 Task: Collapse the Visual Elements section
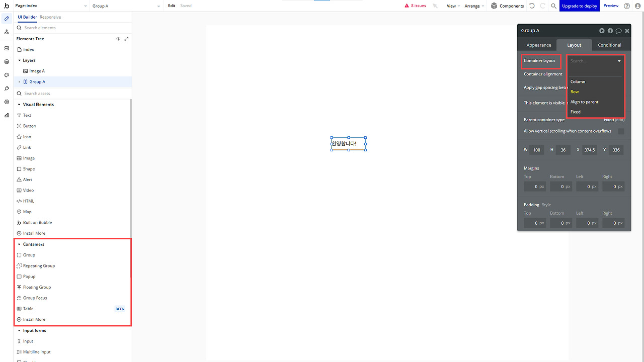(x=19, y=105)
